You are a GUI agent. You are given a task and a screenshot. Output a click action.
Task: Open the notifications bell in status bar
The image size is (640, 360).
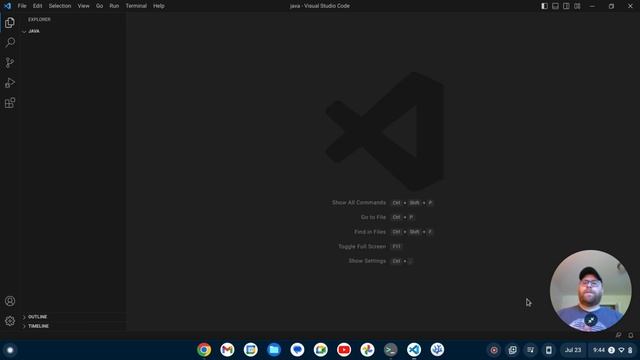[631, 335]
